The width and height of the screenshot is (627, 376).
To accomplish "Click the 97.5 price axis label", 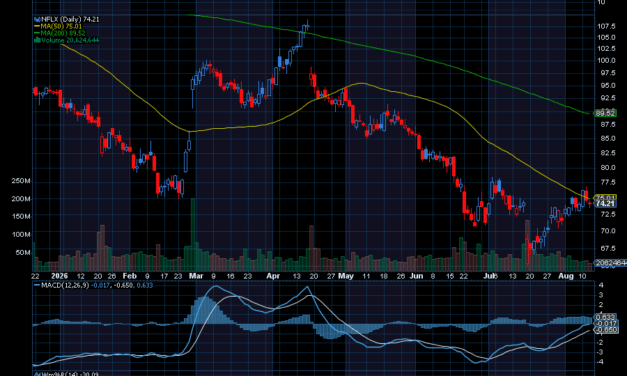I will click(x=607, y=73).
